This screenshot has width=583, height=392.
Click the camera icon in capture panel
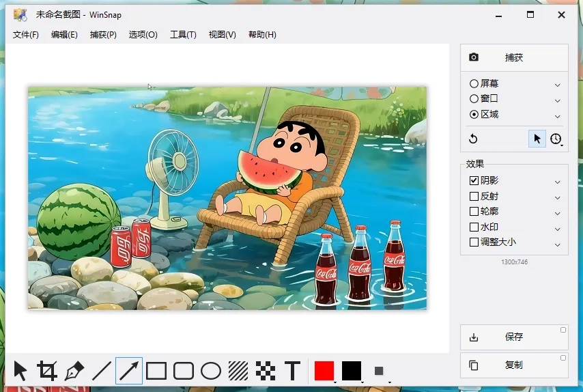coord(474,57)
